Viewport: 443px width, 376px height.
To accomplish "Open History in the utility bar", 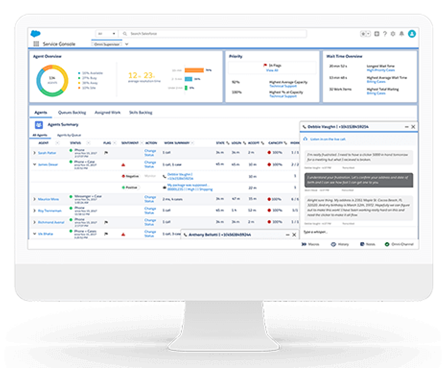I will tap(340, 244).
